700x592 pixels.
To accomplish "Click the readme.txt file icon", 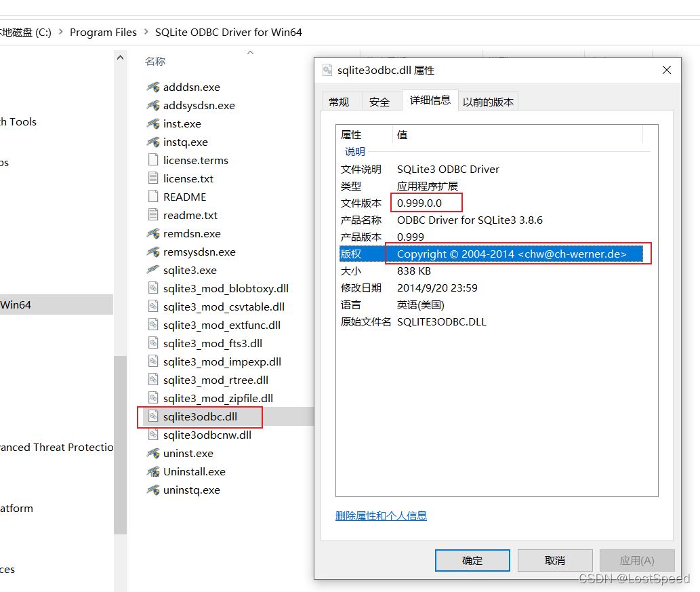I will tap(153, 215).
